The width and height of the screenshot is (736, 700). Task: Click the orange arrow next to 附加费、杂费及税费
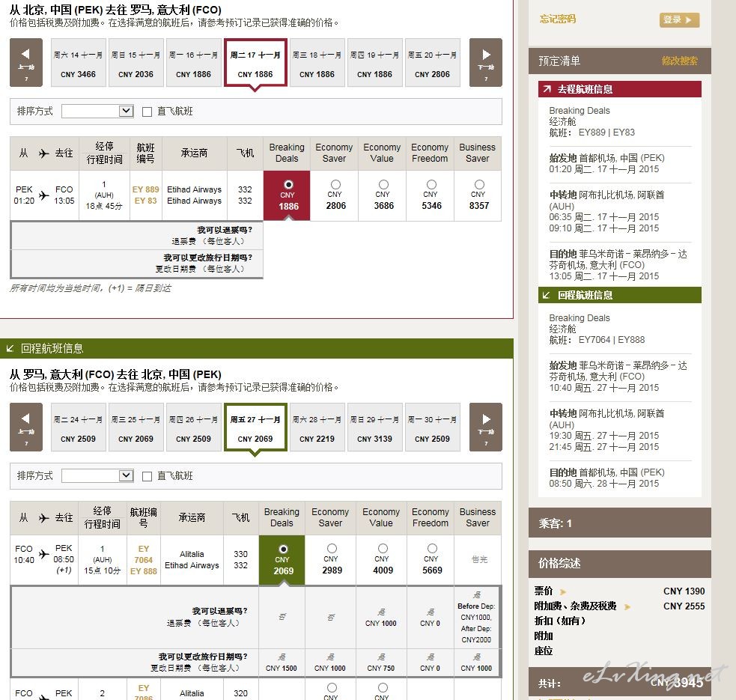point(627,606)
